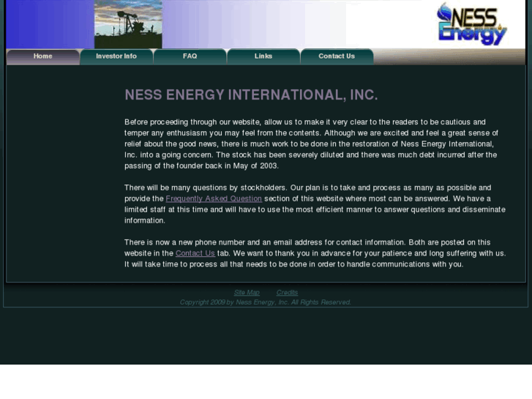Click the paragraph starting 'Before proceeding through'
The width and height of the screenshot is (532, 399).
pyautogui.click(x=311, y=144)
